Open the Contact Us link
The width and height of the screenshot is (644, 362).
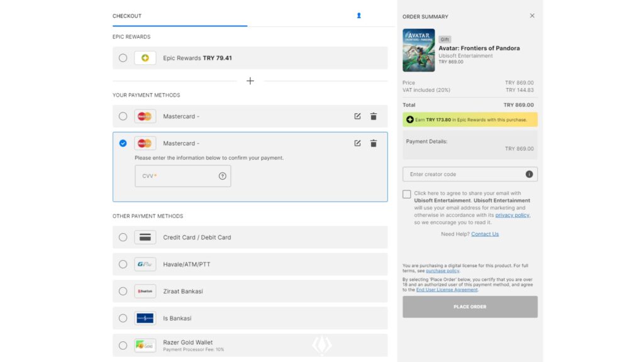point(485,234)
